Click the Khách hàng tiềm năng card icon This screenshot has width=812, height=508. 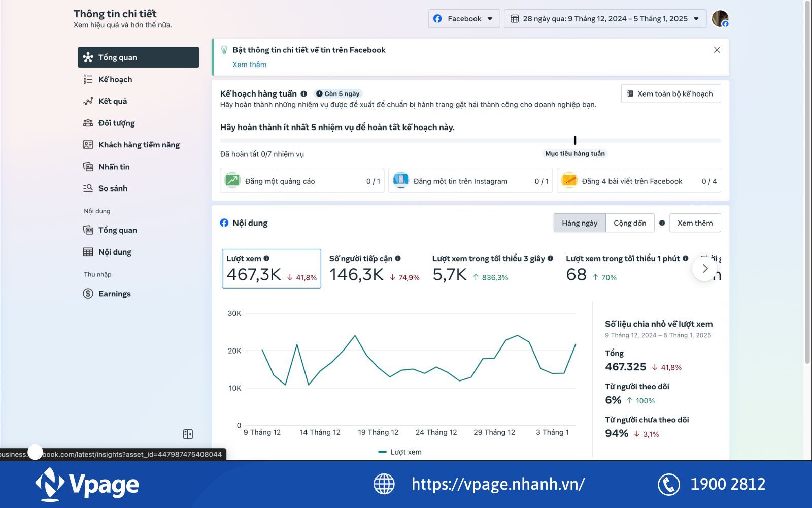point(88,145)
